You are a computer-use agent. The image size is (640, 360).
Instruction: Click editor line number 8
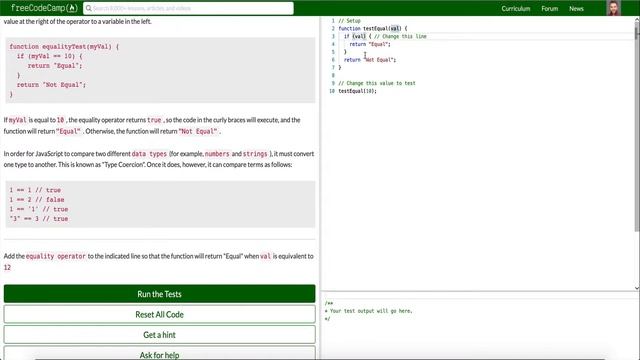click(333, 76)
